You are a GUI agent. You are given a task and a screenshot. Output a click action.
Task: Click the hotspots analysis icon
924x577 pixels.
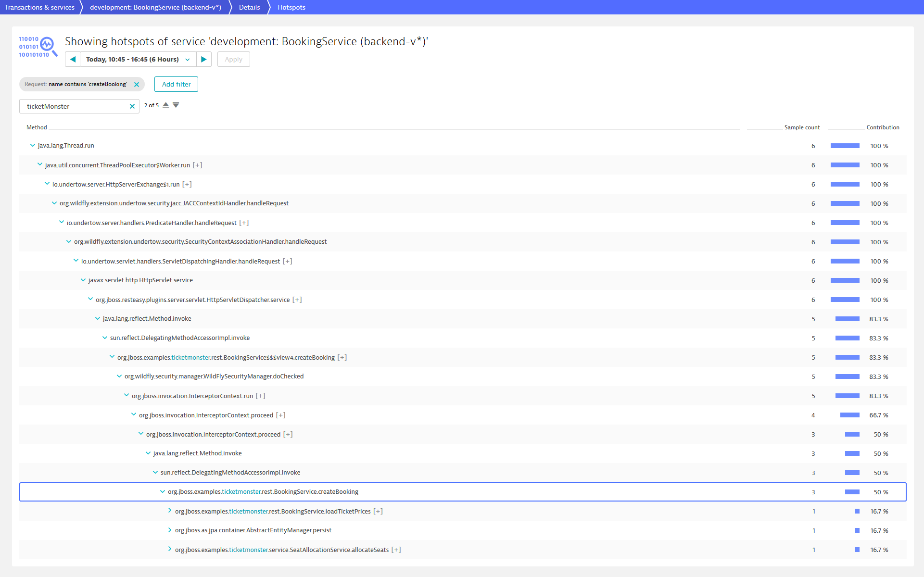click(x=38, y=47)
